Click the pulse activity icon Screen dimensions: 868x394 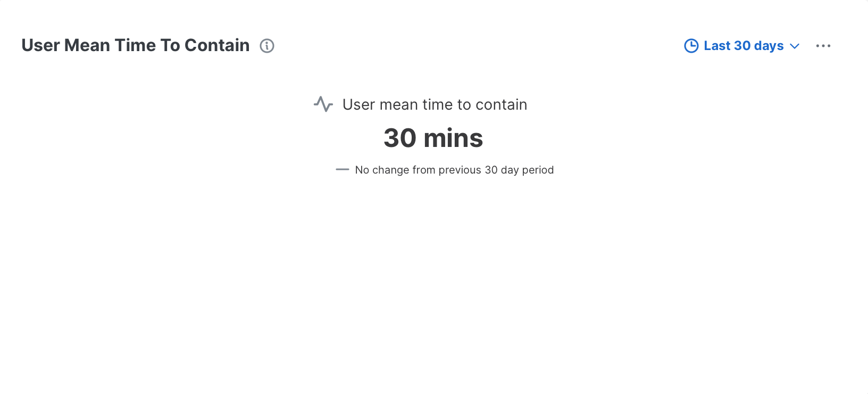tap(323, 104)
